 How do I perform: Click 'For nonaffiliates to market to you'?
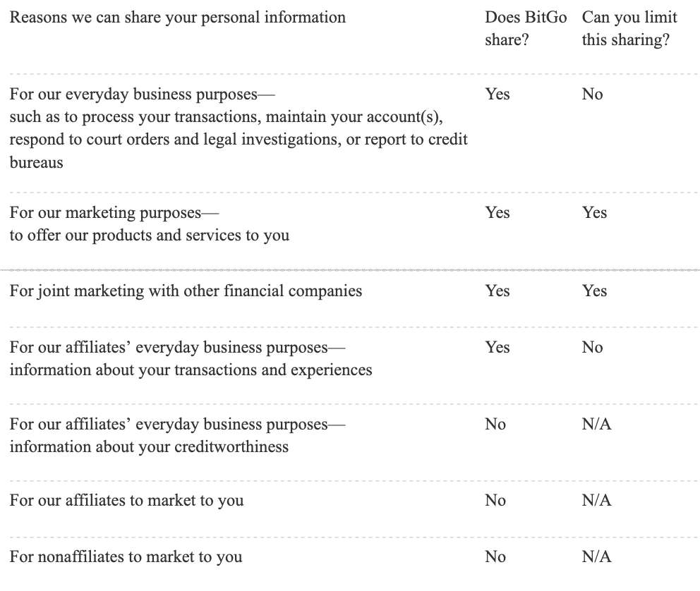[126, 556]
